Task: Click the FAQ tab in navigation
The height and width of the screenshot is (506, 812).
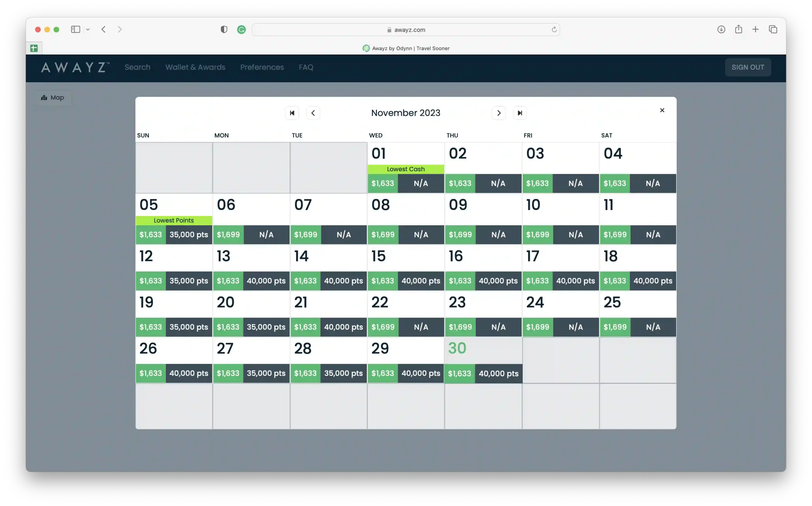Action: tap(306, 66)
